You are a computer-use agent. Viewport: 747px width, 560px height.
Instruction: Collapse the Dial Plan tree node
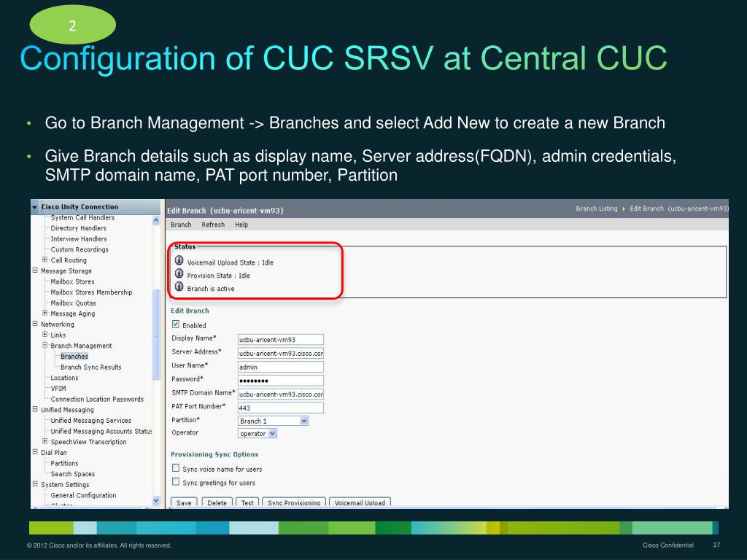pos(35,452)
